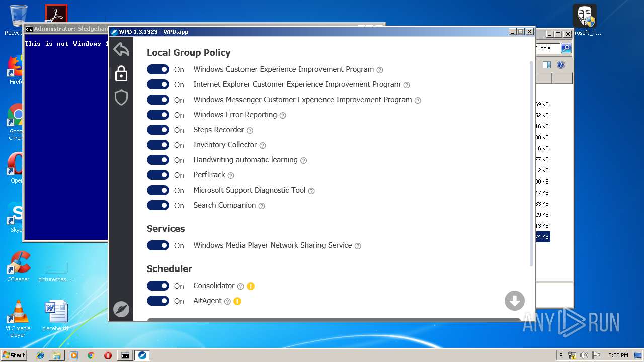
Task: Show help for Handwriting automatic learning
Action: [x=303, y=160]
